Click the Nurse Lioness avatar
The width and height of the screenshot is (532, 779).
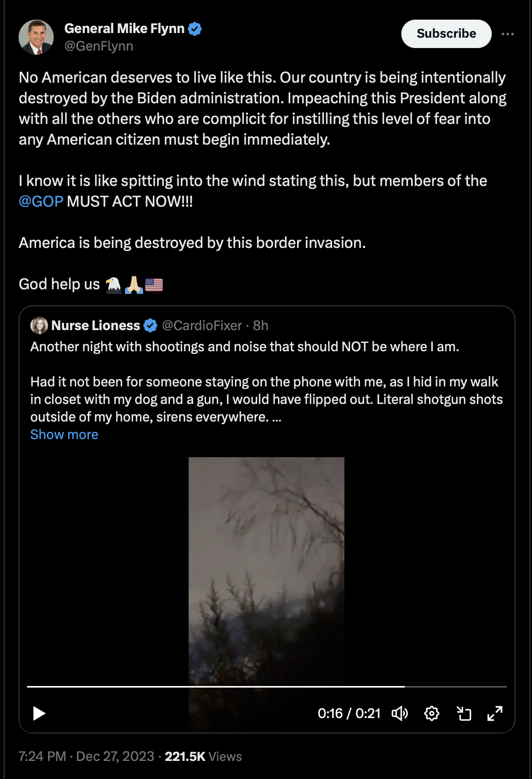pyautogui.click(x=39, y=325)
